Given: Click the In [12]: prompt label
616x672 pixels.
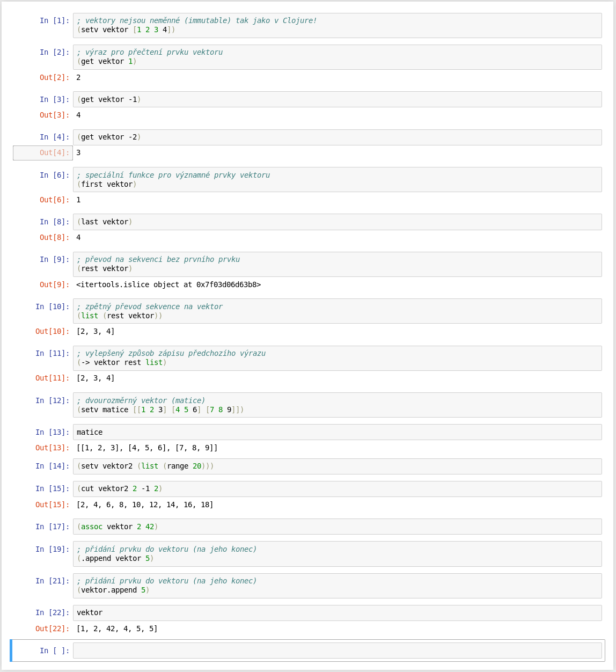Looking at the screenshot, I should 53,400.
